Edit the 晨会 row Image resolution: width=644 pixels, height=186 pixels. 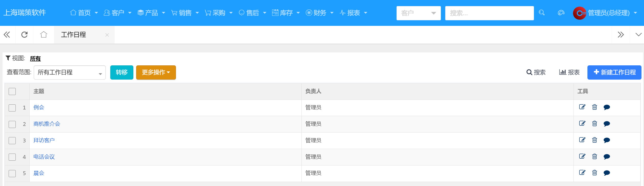(582, 173)
